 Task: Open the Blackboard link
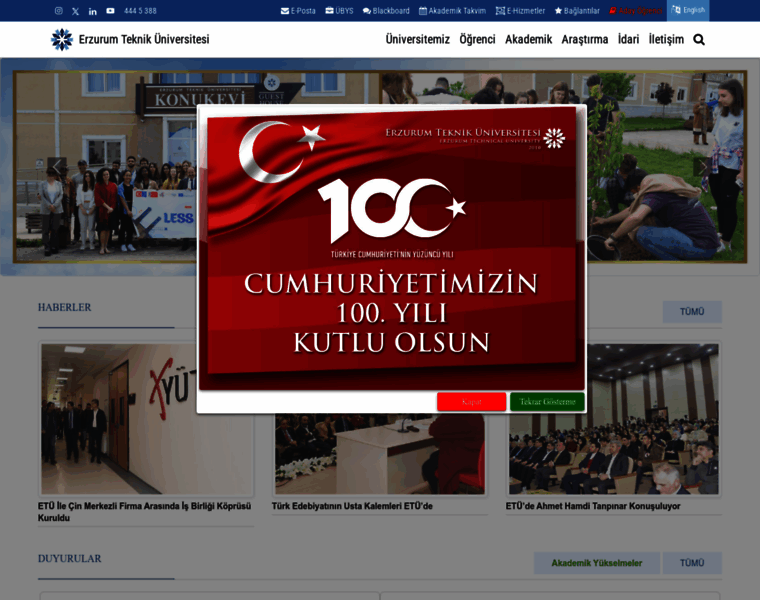pos(386,11)
